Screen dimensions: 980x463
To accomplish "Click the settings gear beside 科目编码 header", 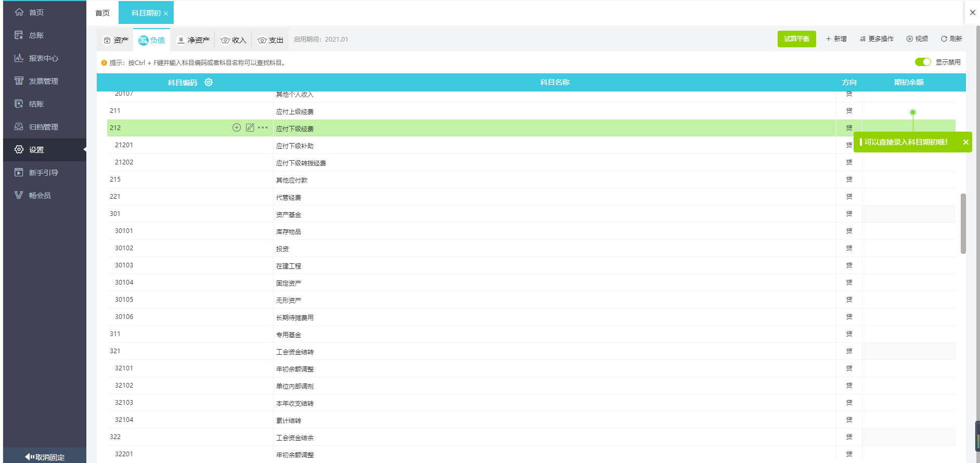I will tap(209, 82).
